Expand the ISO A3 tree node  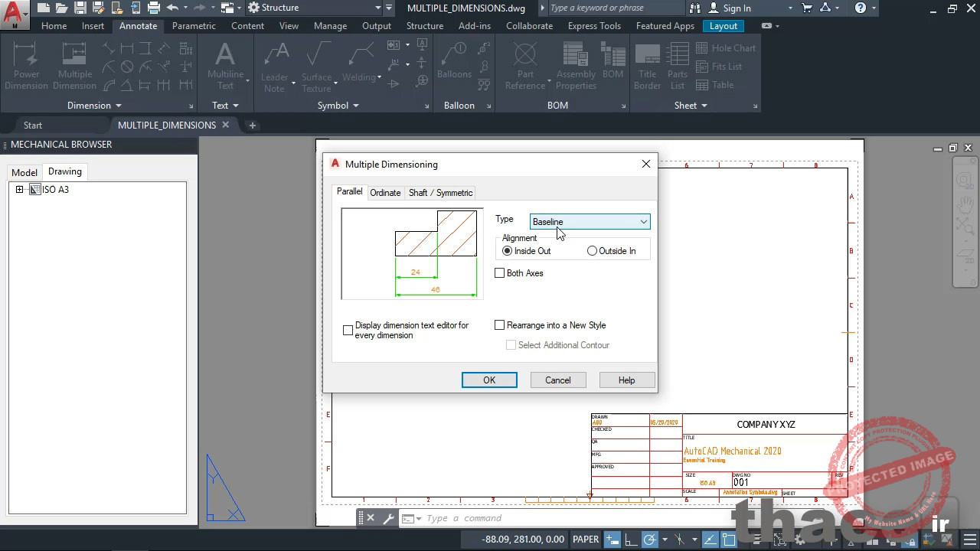19,190
